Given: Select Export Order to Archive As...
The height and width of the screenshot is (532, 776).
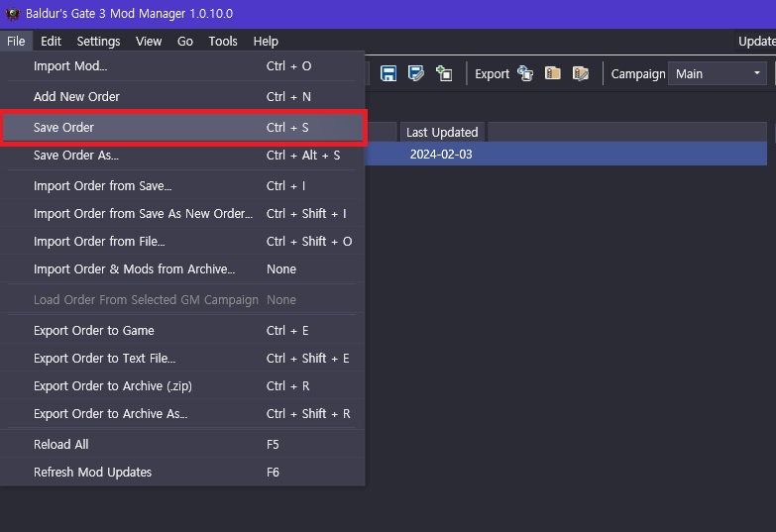Looking at the screenshot, I should (x=182, y=413).
